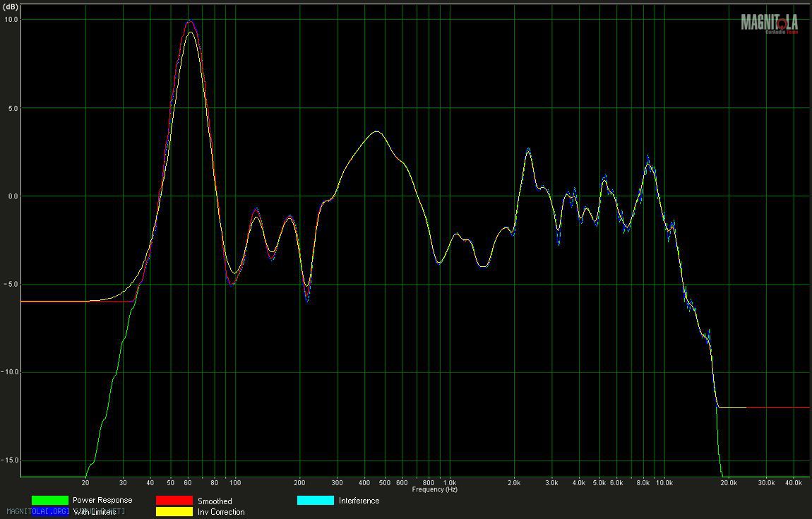The image size is (812, 519).
Task: Click the -15.0 dB axis tick label
Action: pyautogui.click(x=9, y=461)
